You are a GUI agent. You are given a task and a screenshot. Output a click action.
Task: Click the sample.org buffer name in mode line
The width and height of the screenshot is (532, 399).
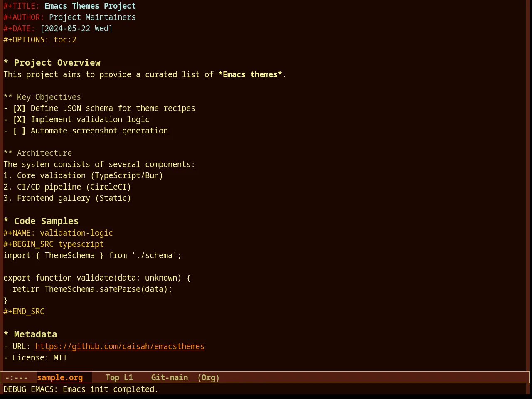[60, 378]
